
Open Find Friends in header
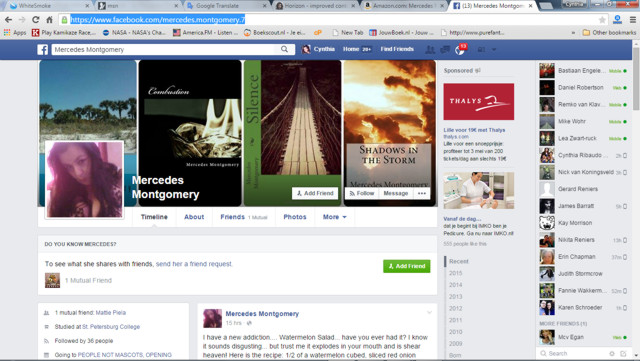(397, 49)
